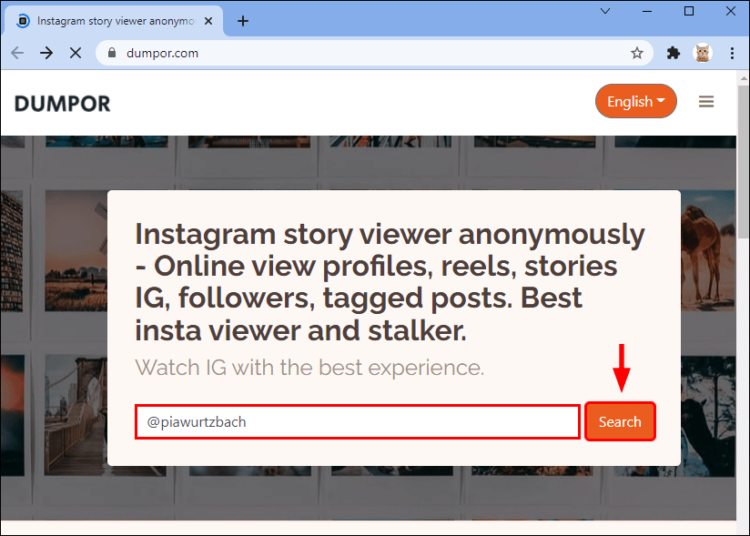
Task: Open the hamburger menu on Dumpor
Action: pos(706,101)
